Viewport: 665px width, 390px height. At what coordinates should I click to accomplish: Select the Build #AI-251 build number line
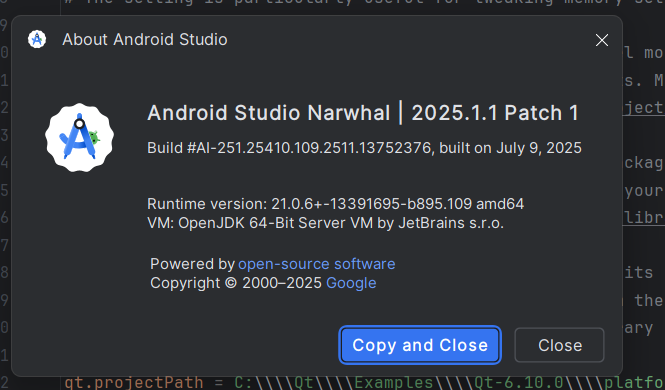(x=364, y=148)
